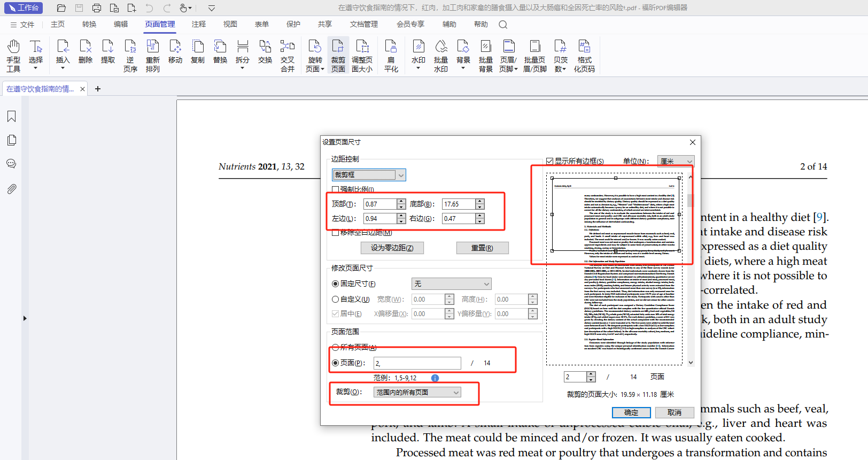Screen dimensions: 868x460
Task: Open the 文件 menu
Action: 22,25
